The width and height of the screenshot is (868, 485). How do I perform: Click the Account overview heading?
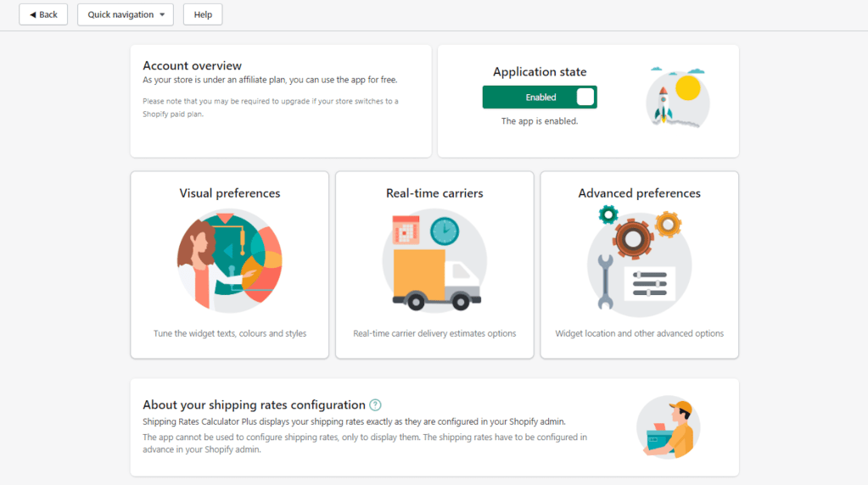pyautogui.click(x=192, y=65)
